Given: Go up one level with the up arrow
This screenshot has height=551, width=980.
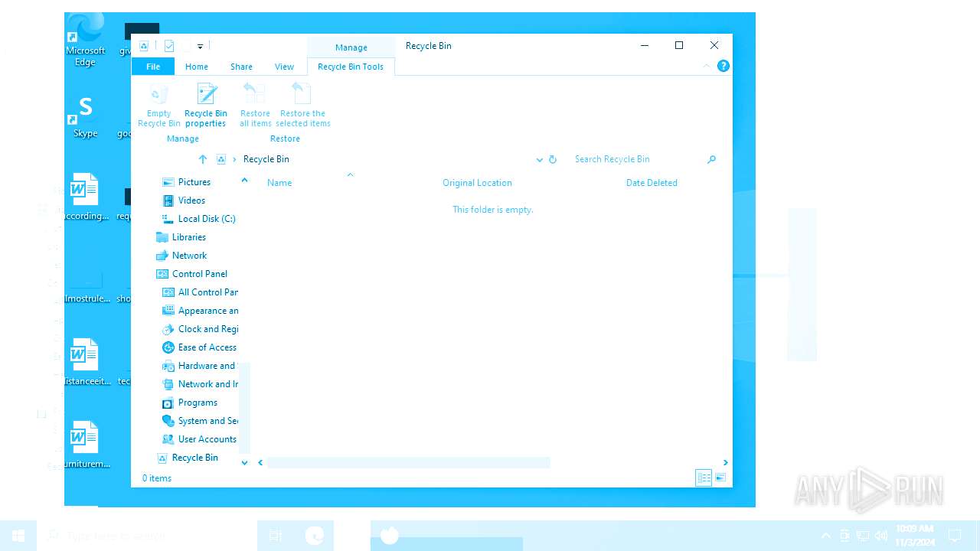Looking at the screenshot, I should [203, 159].
